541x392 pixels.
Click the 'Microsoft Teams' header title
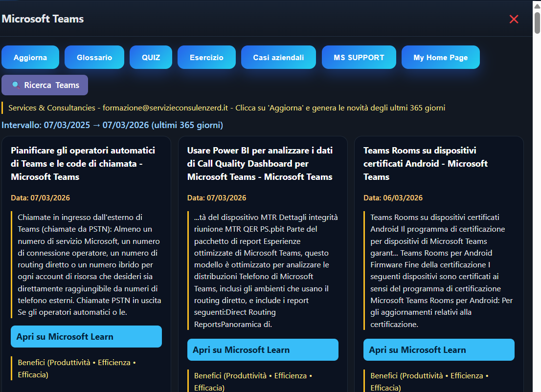click(x=43, y=19)
